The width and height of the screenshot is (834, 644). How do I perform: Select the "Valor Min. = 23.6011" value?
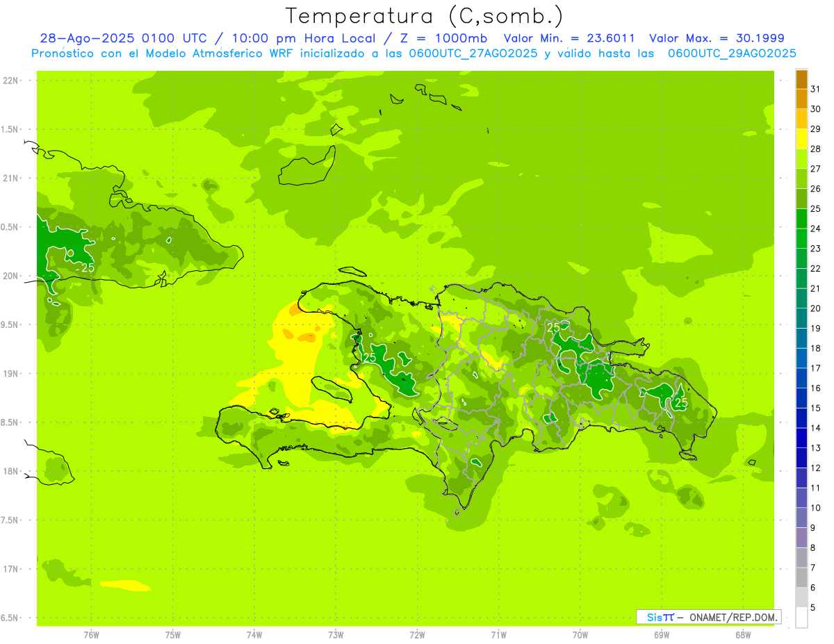tap(569, 38)
